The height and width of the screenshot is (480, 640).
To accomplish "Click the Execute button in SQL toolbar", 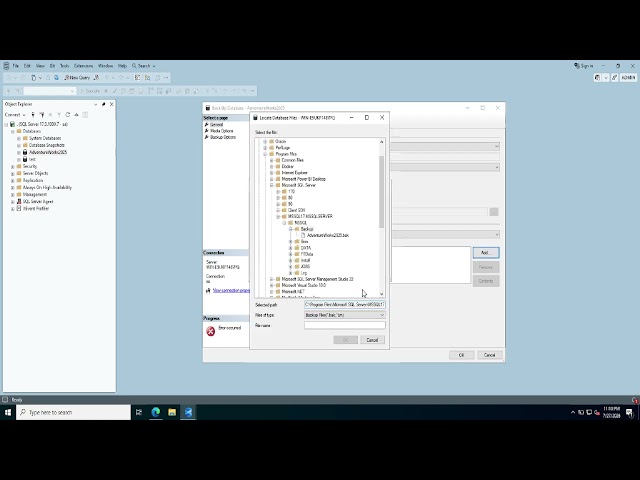I will click(90, 91).
